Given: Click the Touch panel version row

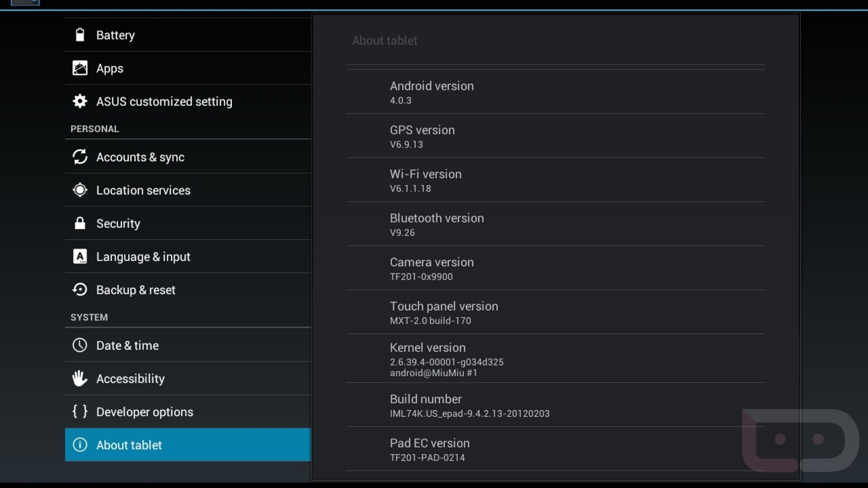Looking at the screenshot, I should click(x=555, y=312).
